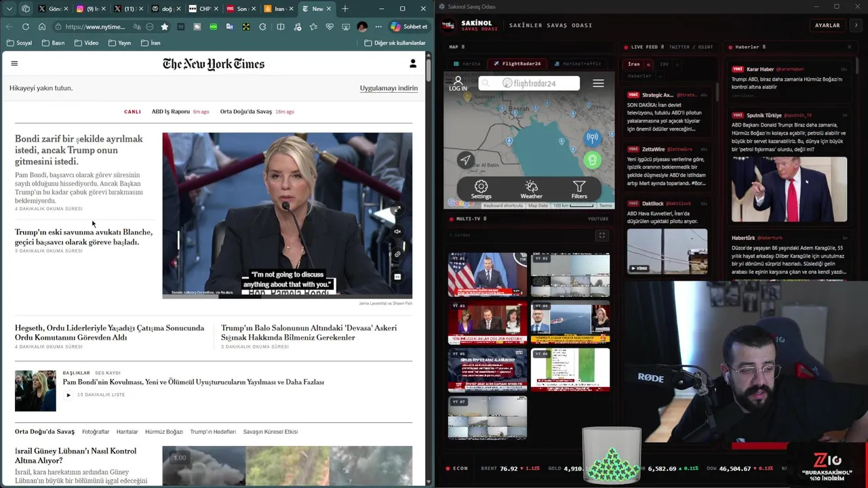Click the Trump photo in Sputnik post
Image resolution: width=868 pixels, height=488 pixels.
point(789,190)
